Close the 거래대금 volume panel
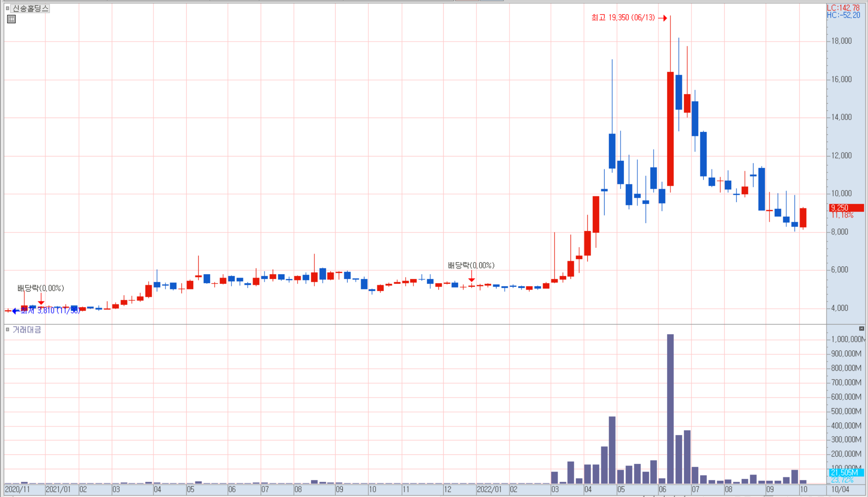Screen dimensions: 868x497 861,329
